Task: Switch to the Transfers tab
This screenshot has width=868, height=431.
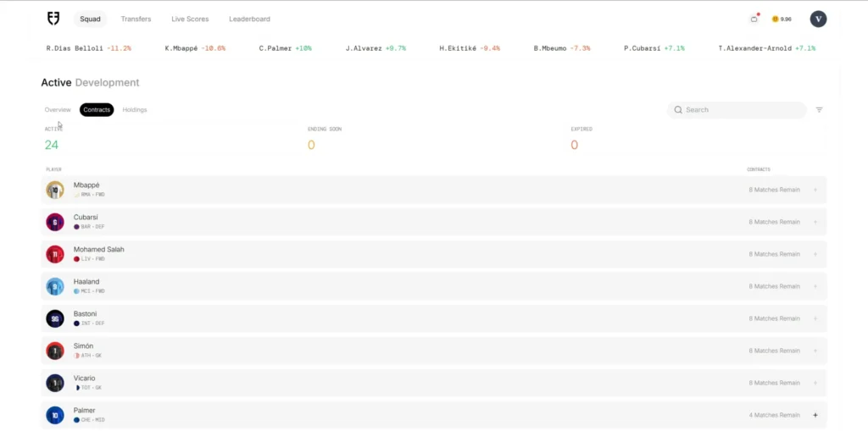Action: (x=136, y=19)
